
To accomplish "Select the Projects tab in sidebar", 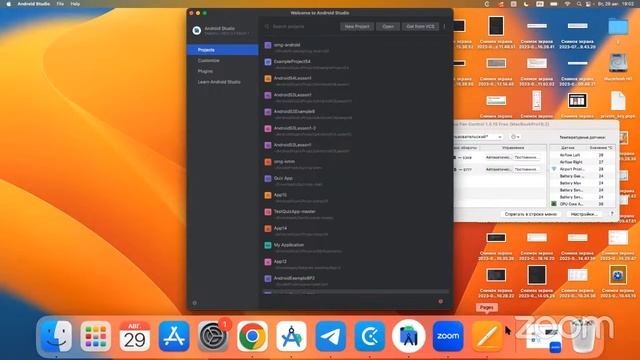I will (223, 50).
